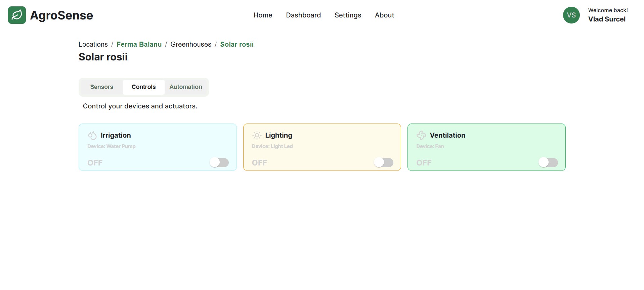Image resolution: width=644 pixels, height=290 pixels.
Task: Click the Vlad Surcel user name
Action: click(607, 19)
